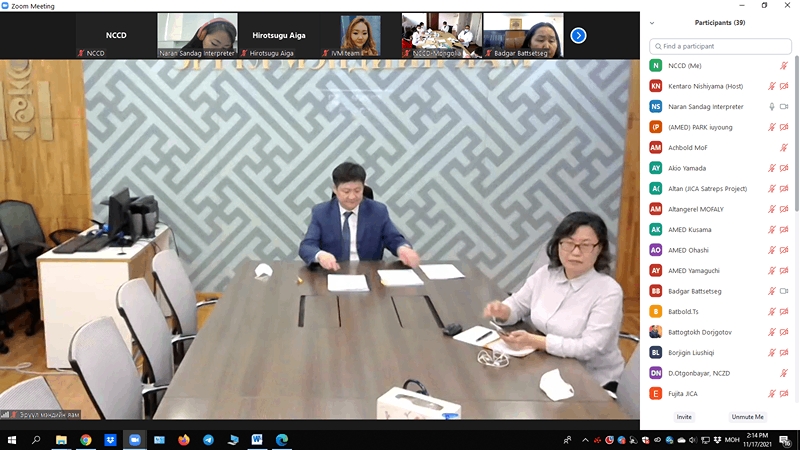Show next gallery video thumbnails arrow
This screenshot has height=450, width=800.
[x=578, y=35]
